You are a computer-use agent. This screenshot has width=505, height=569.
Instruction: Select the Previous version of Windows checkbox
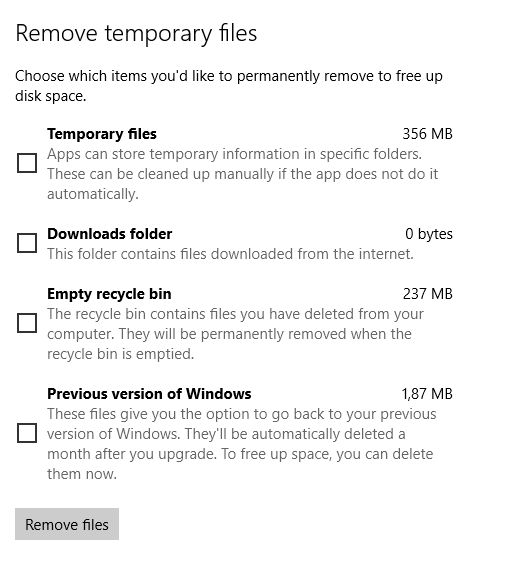27,433
